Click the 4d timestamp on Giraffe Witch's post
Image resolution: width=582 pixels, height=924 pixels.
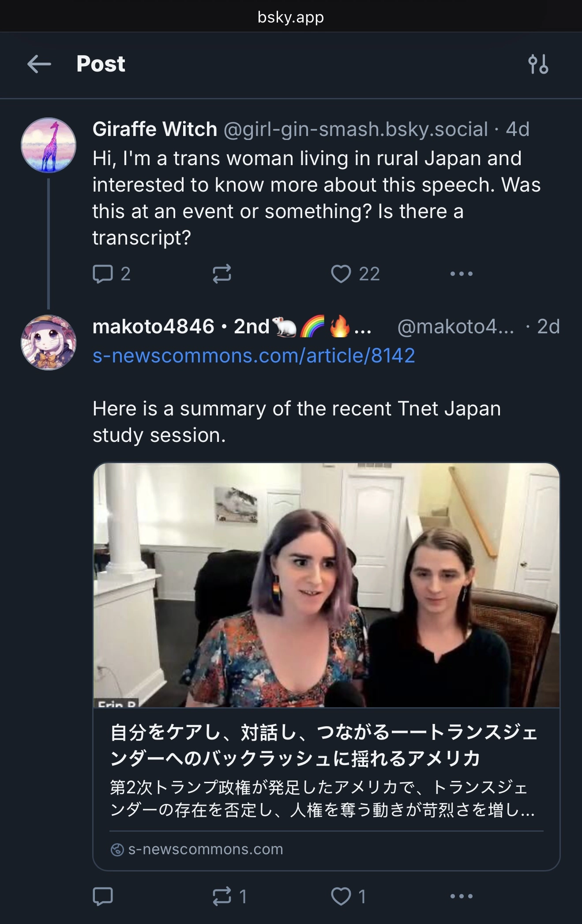[518, 129]
